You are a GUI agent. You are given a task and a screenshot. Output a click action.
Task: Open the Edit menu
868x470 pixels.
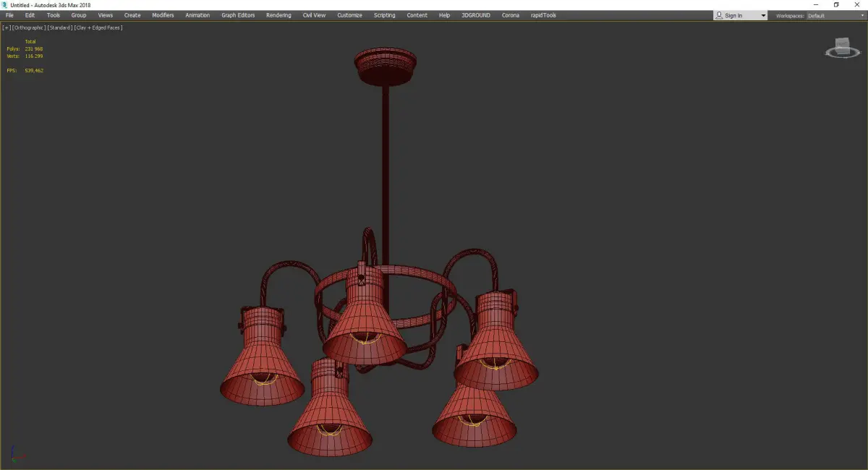(30, 15)
